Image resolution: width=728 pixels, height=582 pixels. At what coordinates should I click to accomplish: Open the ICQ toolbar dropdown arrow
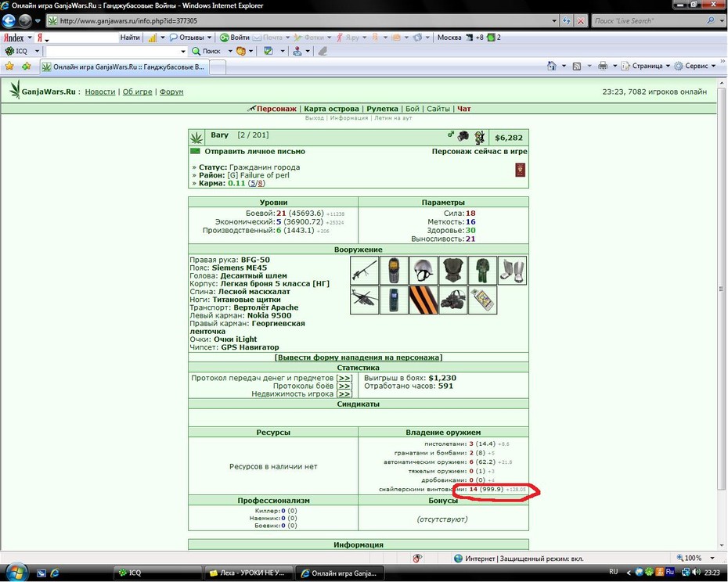point(37,51)
